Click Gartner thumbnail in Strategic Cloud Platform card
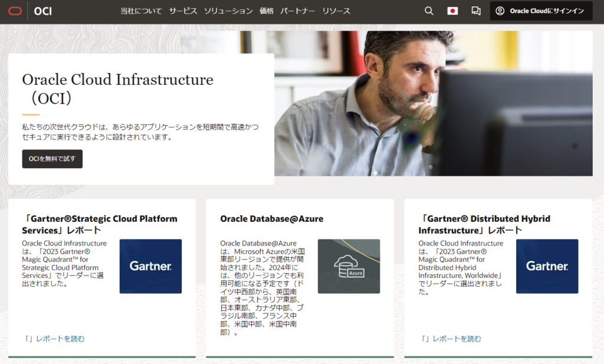Viewport: 604px width, 364px height. click(150, 266)
